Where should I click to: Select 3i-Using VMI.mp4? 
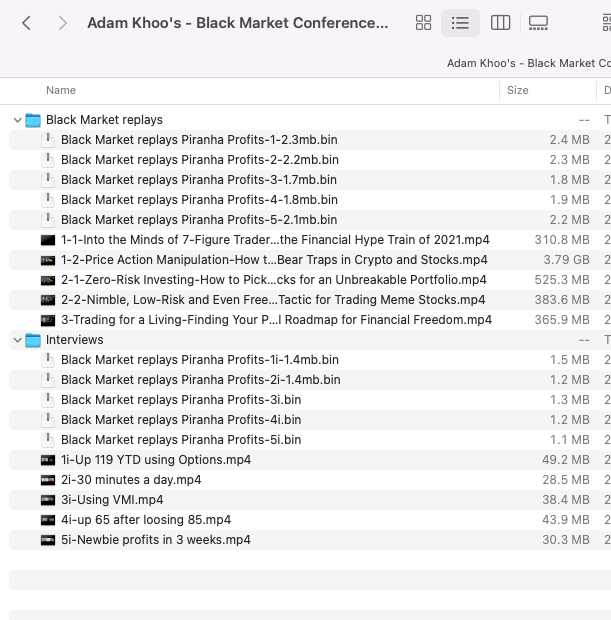(x=310, y=500)
